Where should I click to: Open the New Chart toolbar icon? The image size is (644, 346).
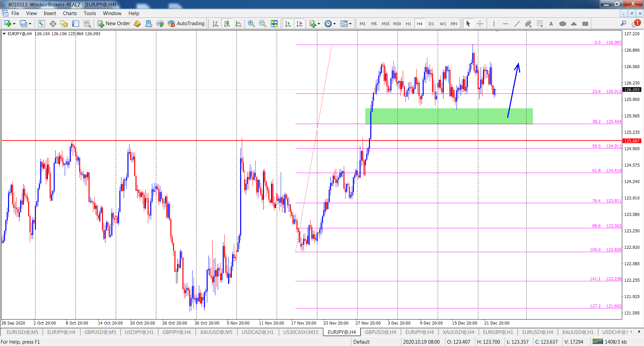pos(7,23)
